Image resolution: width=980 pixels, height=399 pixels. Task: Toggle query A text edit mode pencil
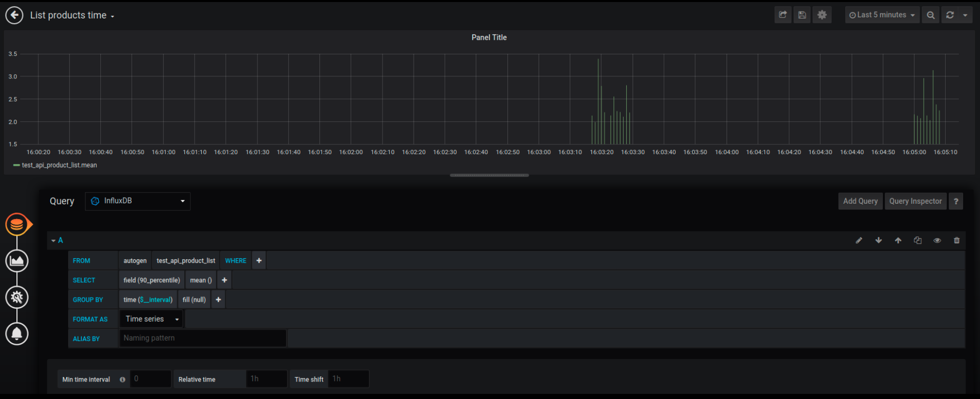coord(859,240)
